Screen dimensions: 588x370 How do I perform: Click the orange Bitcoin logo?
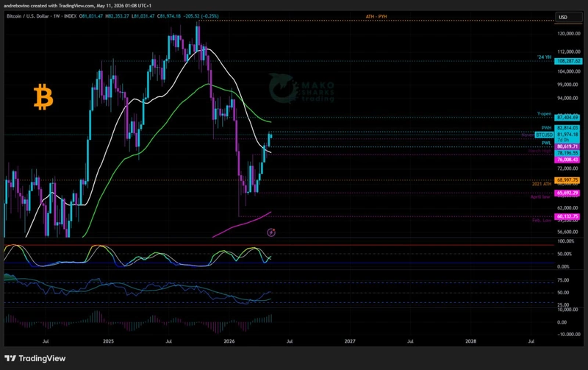tap(43, 96)
